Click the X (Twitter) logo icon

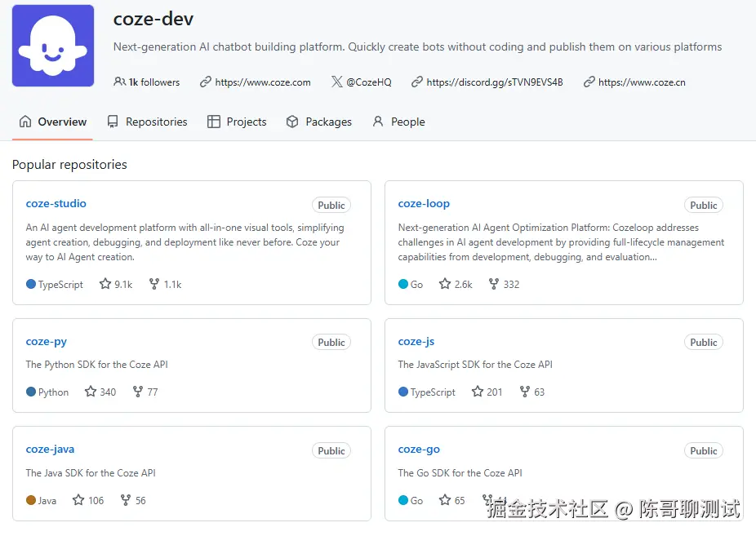[337, 82]
